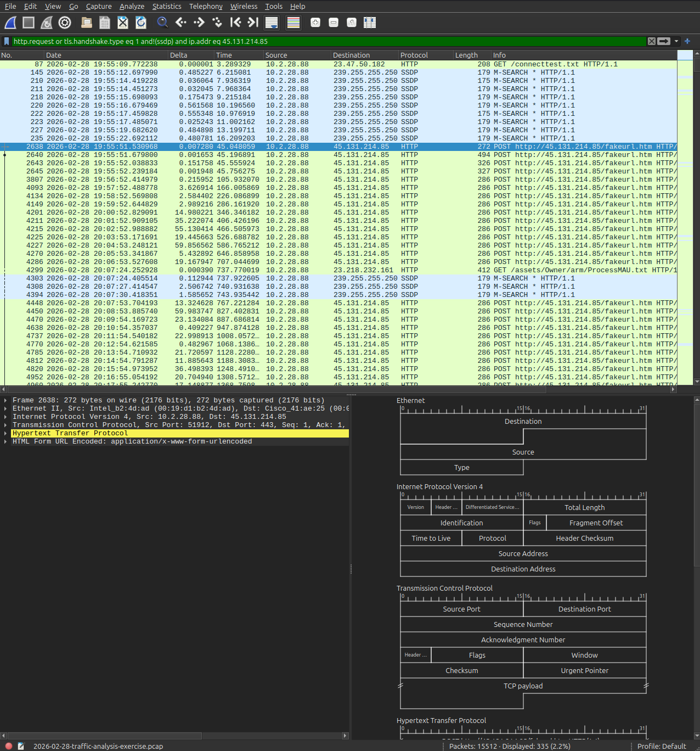The height and width of the screenshot is (751, 700).
Task: Click the reload capture file icon
Action: click(x=141, y=23)
